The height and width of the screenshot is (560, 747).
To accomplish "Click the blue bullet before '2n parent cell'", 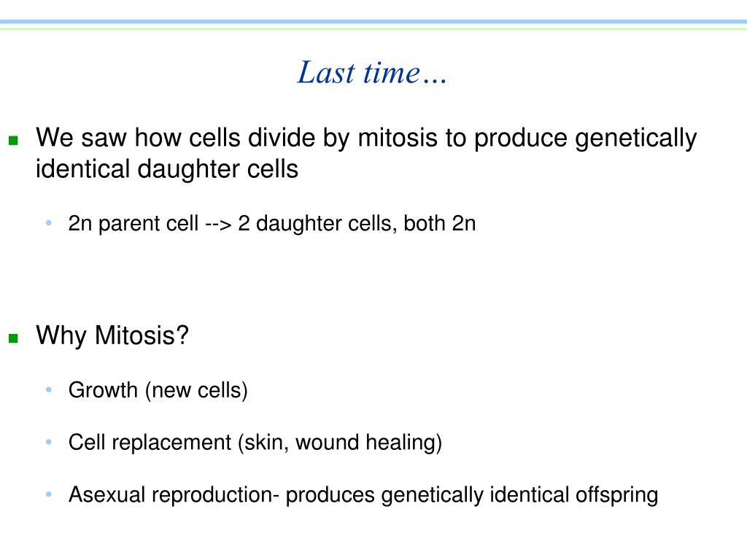I will (48, 222).
